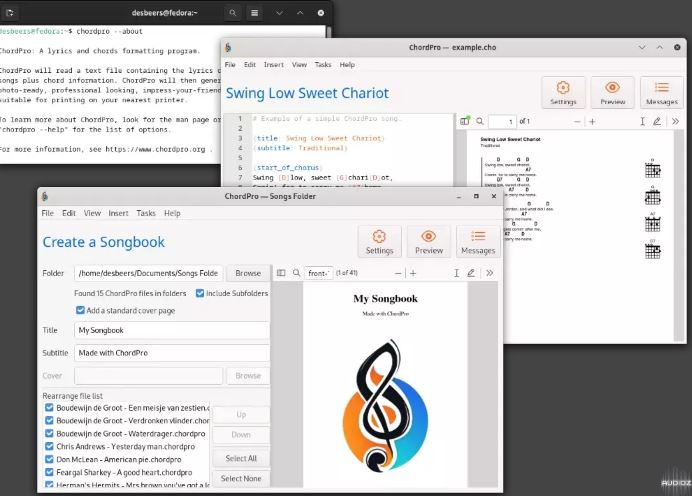Click Select All button
Image resolution: width=692 pixels, height=496 pixels.
(x=241, y=458)
